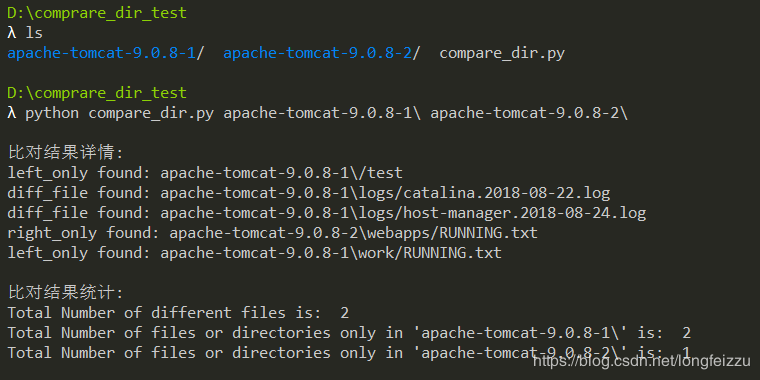Click the 比对结果统计 heading
Viewport: 760px width, 380px height.
point(66,292)
